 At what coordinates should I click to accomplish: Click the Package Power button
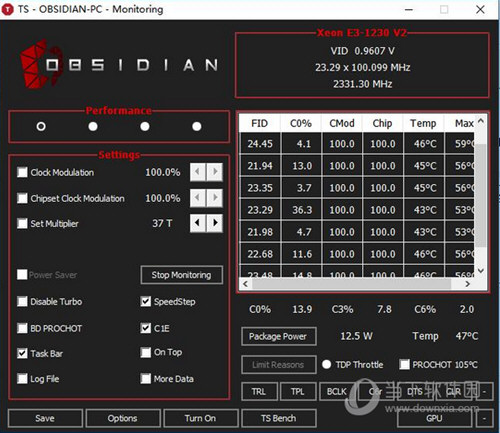click(x=279, y=336)
